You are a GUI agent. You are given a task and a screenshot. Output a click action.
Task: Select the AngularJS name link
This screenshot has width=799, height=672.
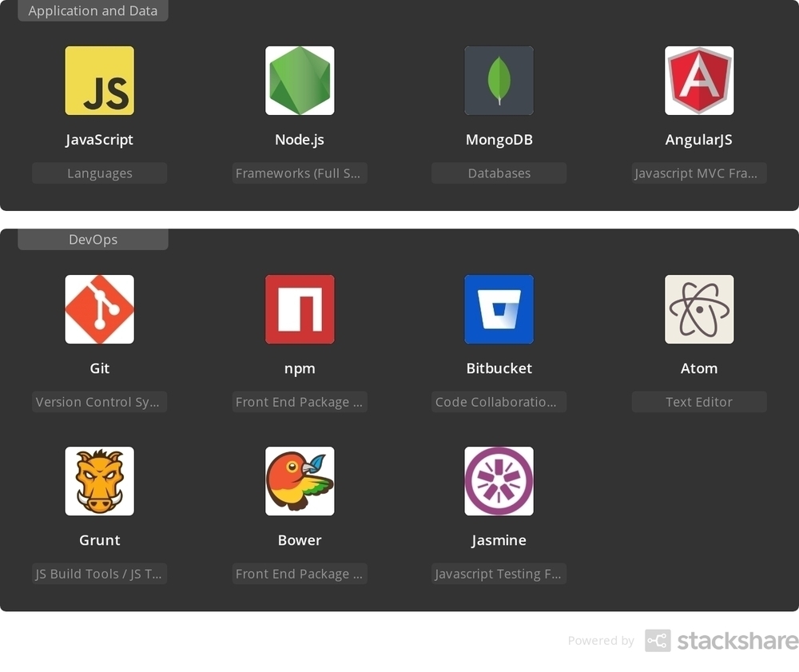click(699, 140)
